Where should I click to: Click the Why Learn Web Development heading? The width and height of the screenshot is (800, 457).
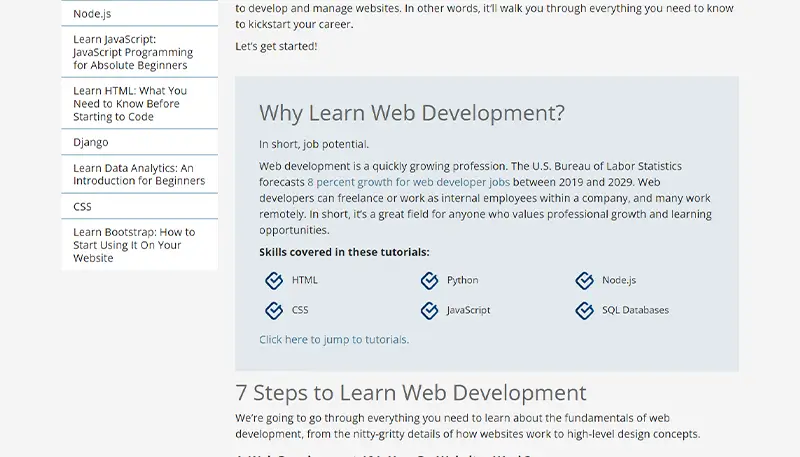pyautogui.click(x=411, y=113)
